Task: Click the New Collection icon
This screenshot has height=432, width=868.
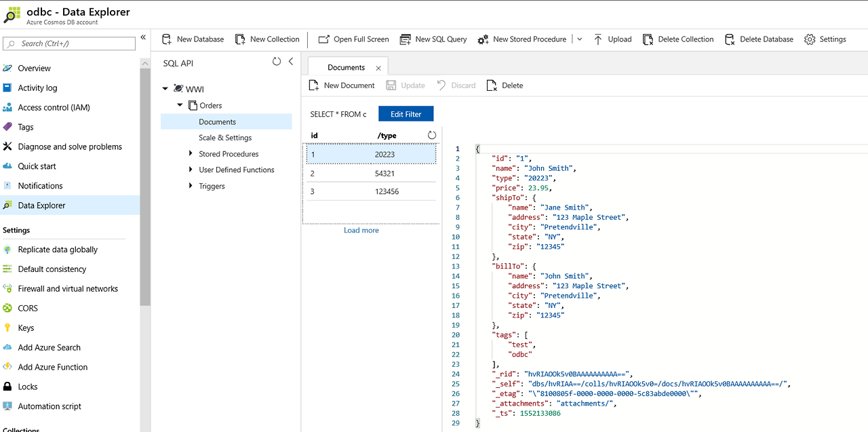Action: [240, 39]
